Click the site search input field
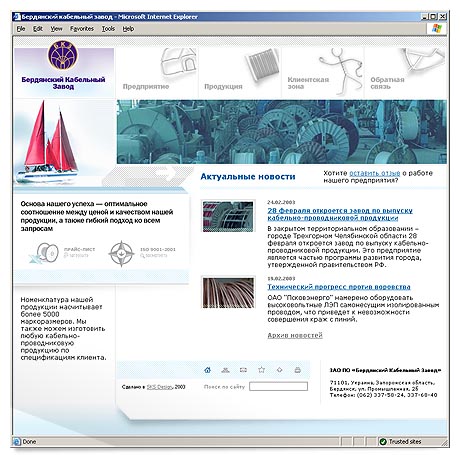This screenshot has width=460, height=455. (x=278, y=386)
